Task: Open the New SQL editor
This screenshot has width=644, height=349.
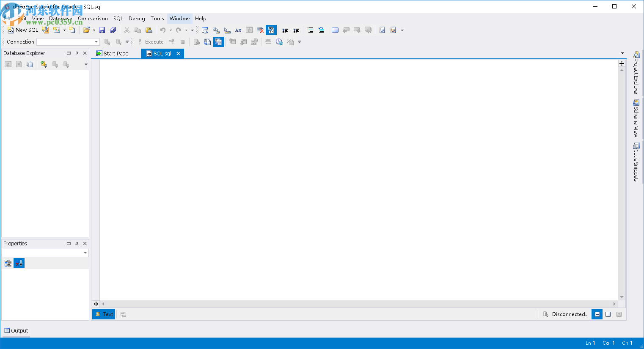Action: pyautogui.click(x=22, y=30)
